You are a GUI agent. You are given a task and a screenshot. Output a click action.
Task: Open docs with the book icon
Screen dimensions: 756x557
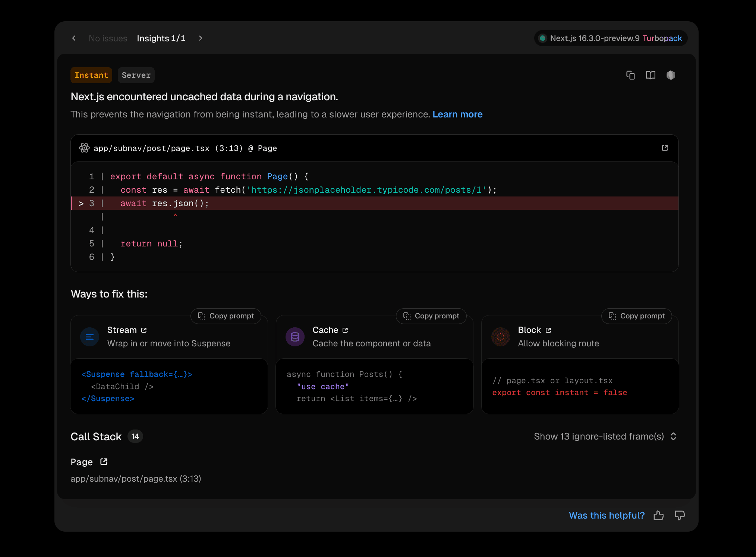tap(651, 75)
